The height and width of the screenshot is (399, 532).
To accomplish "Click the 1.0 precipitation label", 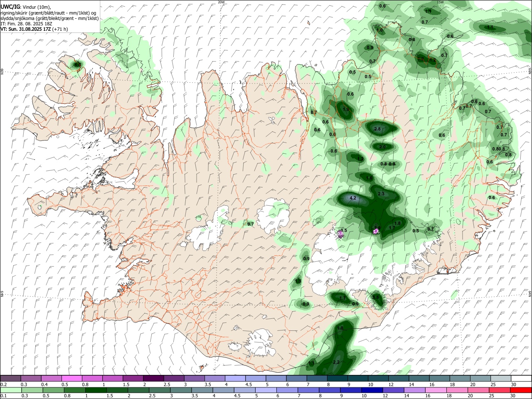I will coord(379,30).
